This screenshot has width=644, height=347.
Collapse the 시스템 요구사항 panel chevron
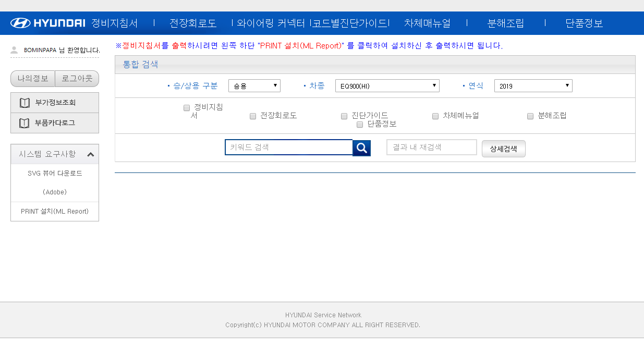90,154
